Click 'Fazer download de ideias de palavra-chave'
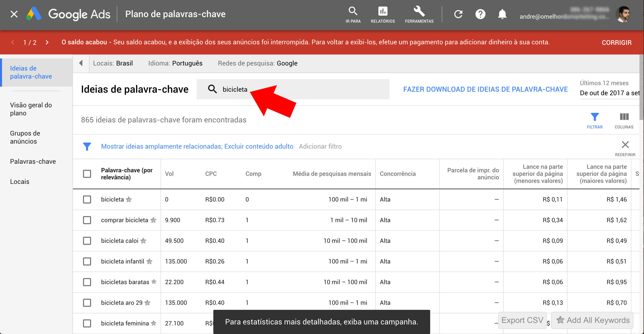The width and height of the screenshot is (644, 334). tap(486, 89)
